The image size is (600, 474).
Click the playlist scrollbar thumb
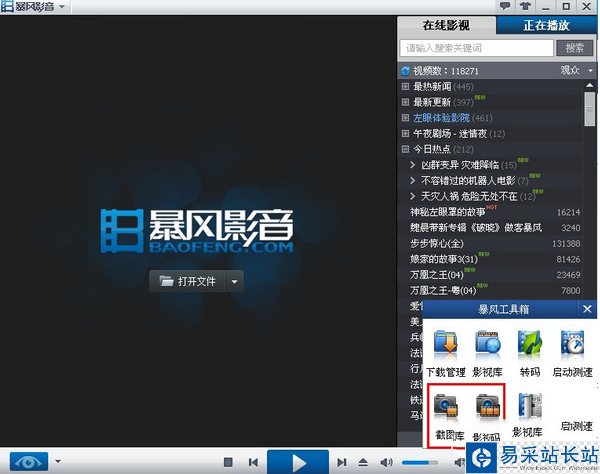[590, 109]
